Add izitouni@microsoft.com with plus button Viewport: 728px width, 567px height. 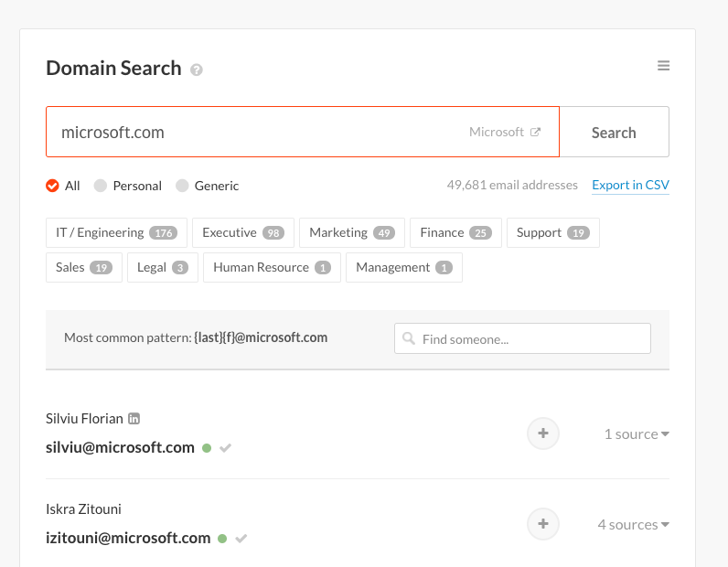(x=542, y=524)
